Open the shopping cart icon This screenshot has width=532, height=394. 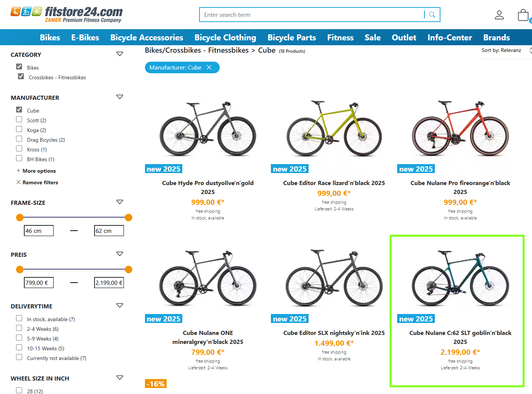[x=523, y=15]
